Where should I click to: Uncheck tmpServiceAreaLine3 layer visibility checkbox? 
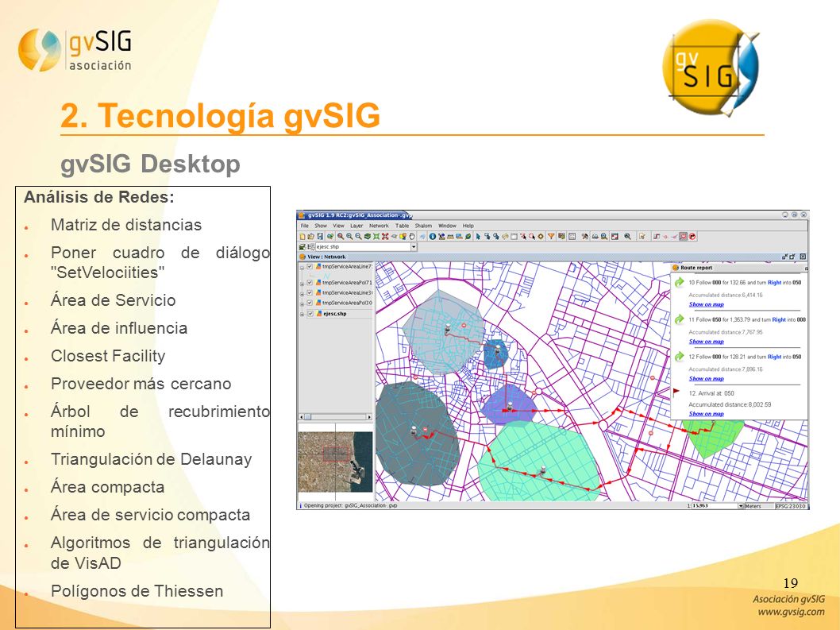[310, 292]
